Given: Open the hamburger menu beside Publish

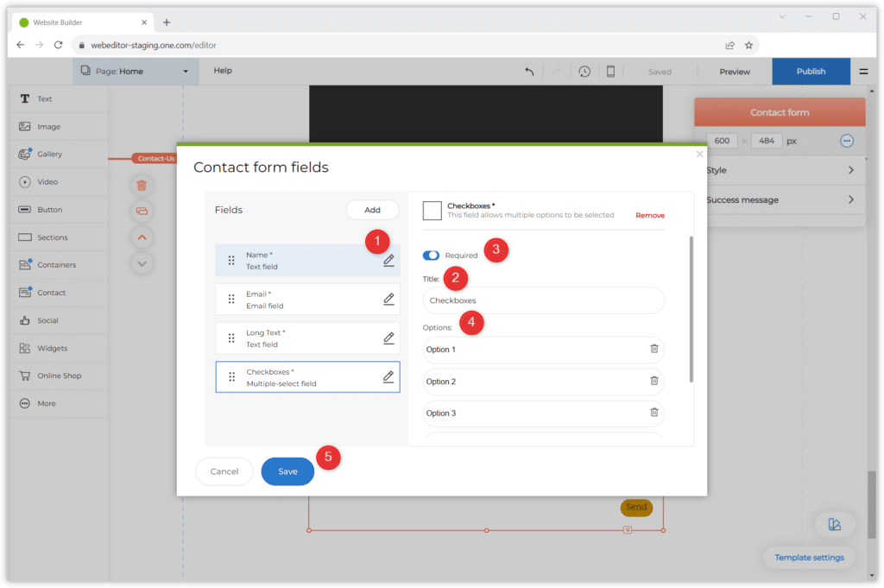Looking at the screenshot, I should click(x=863, y=72).
